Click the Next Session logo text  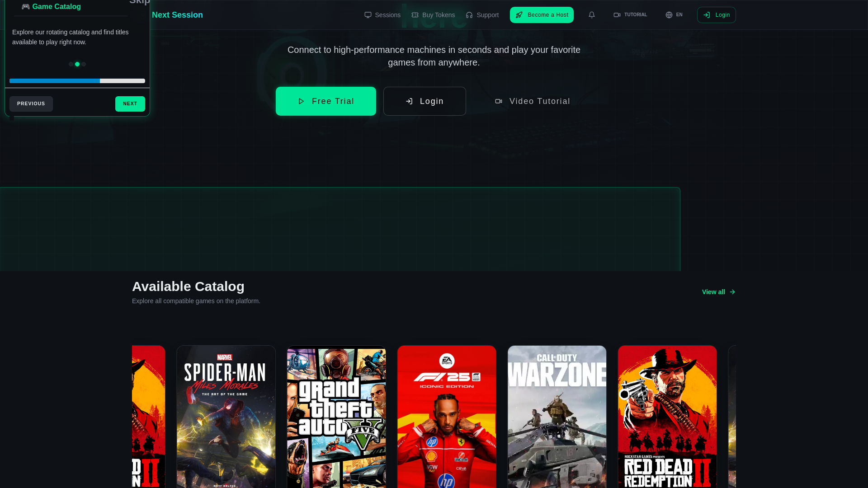point(177,15)
